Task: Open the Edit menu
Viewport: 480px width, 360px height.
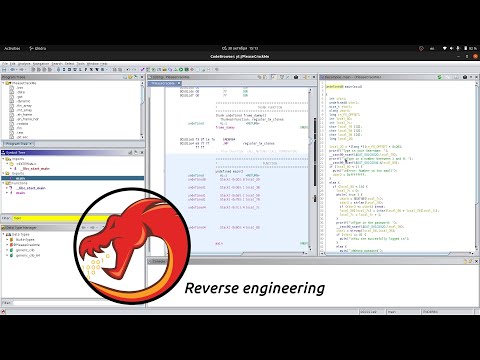Action: [13, 64]
